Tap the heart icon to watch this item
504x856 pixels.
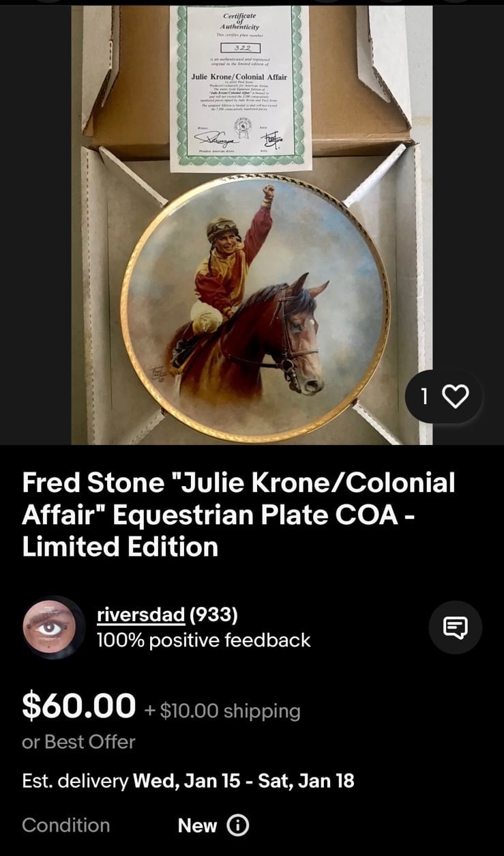pos(456,395)
